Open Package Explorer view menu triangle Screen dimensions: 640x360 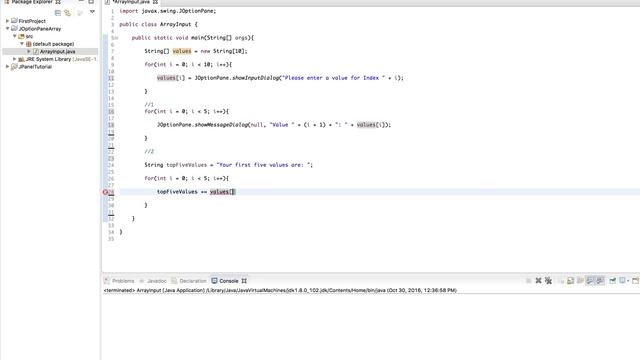click(x=92, y=12)
